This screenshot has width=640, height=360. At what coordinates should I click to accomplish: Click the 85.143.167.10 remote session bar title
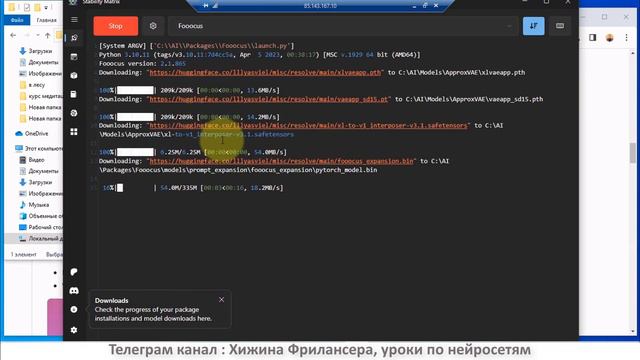(320, 6)
